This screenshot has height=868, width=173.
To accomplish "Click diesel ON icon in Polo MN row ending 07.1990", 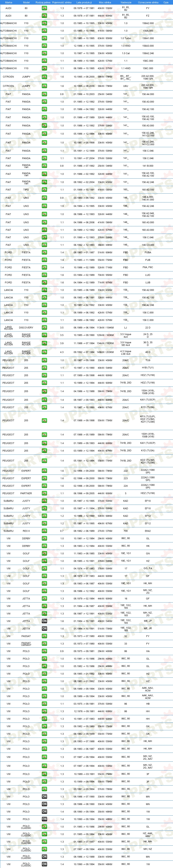I will pyautogui.click(x=44, y=797).
